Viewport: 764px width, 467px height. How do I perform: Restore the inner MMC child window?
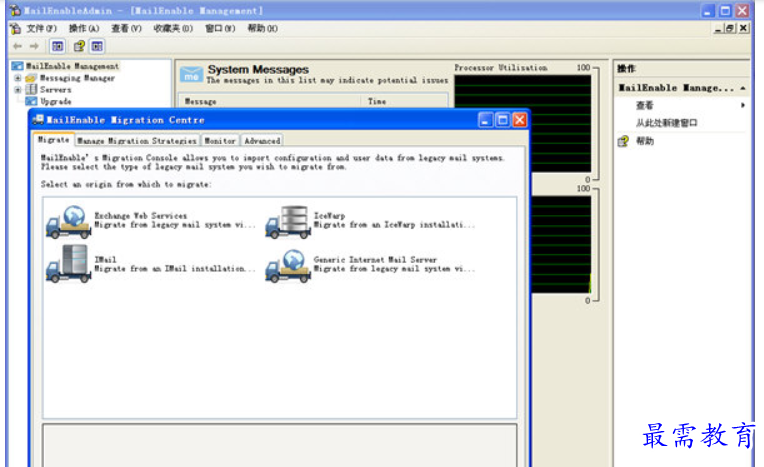[730, 28]
